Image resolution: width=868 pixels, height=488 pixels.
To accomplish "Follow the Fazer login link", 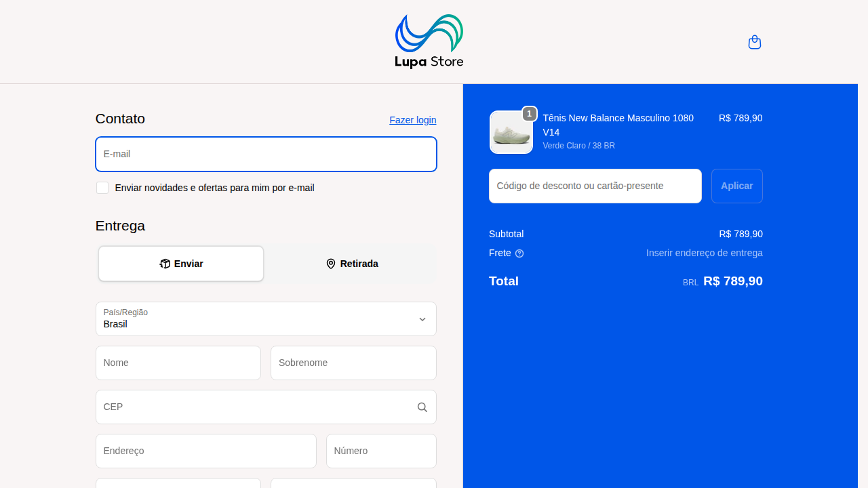I will point(413,120).
